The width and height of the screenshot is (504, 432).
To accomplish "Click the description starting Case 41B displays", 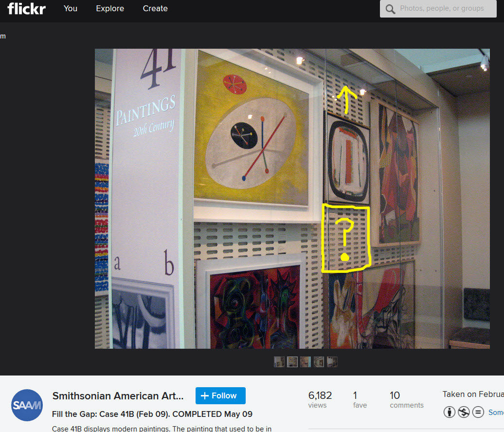I will pos(162,429).
